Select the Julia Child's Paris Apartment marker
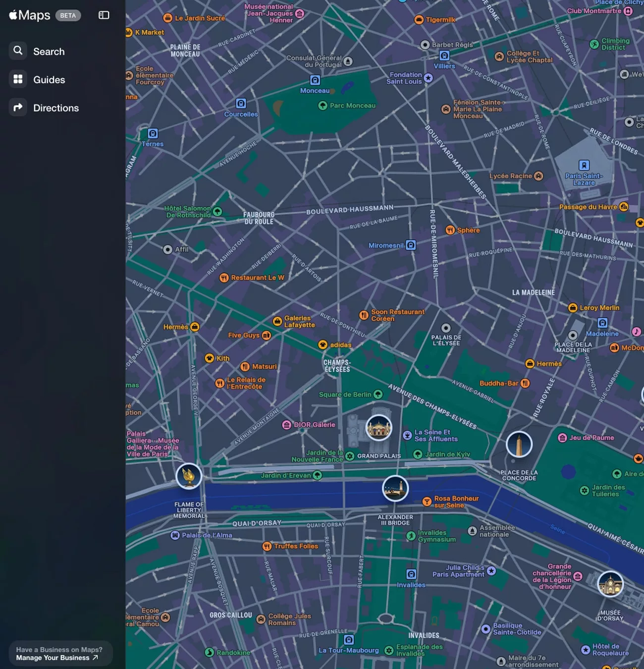This screenshot has height=669, width=644. tap(491, 571)
